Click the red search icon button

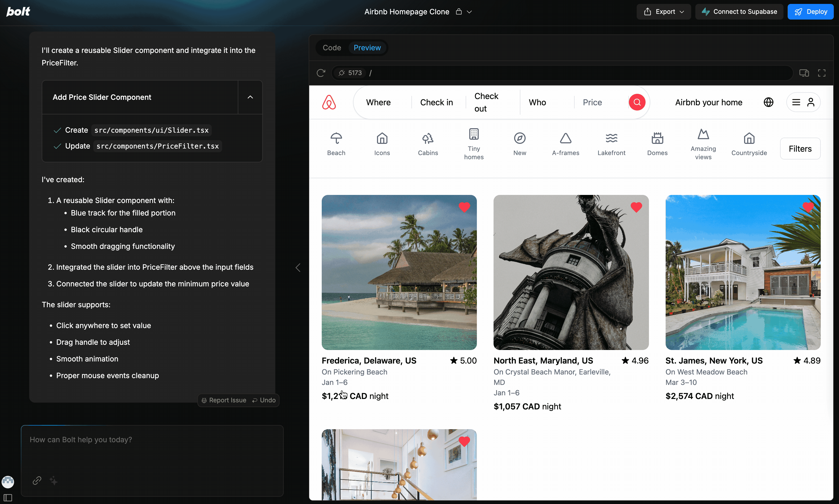(x=637, y=102)
